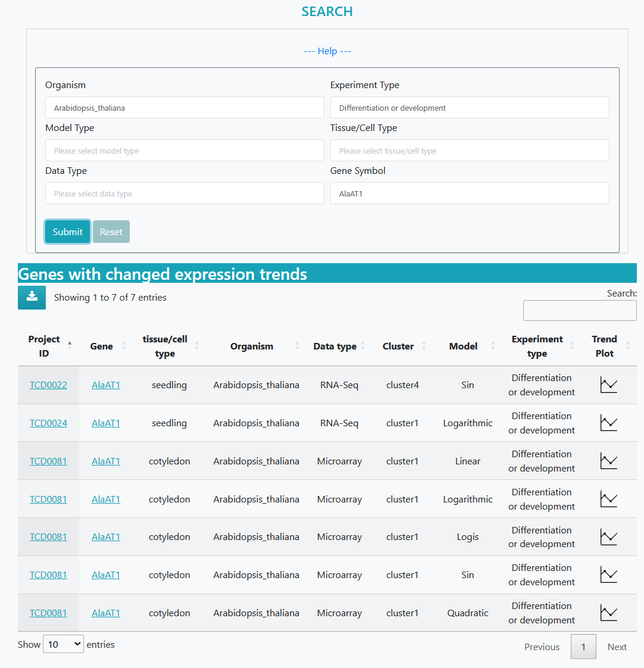Image resolution: width=644 pixels, height=668 pixels.
Task: Open trend plot for TCD0022 seedling row
Action: (608, 385)
